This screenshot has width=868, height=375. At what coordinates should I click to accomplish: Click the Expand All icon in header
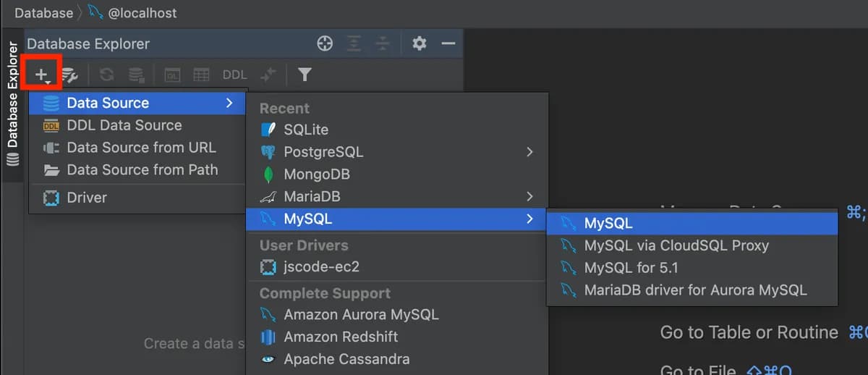pos(353,44)
